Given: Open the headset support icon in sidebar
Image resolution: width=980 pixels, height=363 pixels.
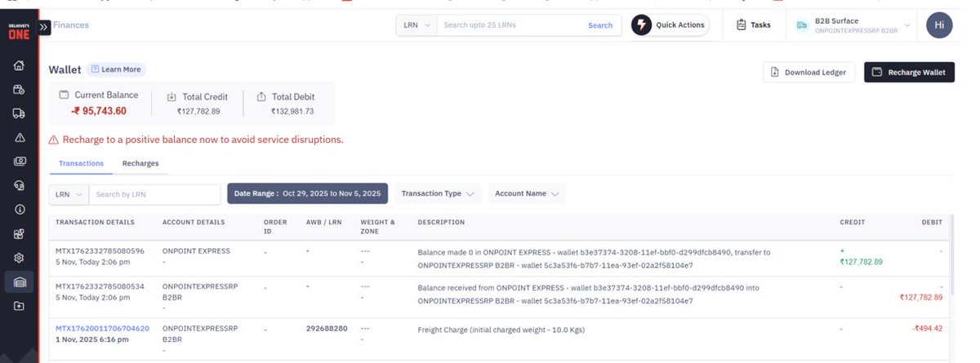Looking at the screenshot, I should tap(19, 185).
